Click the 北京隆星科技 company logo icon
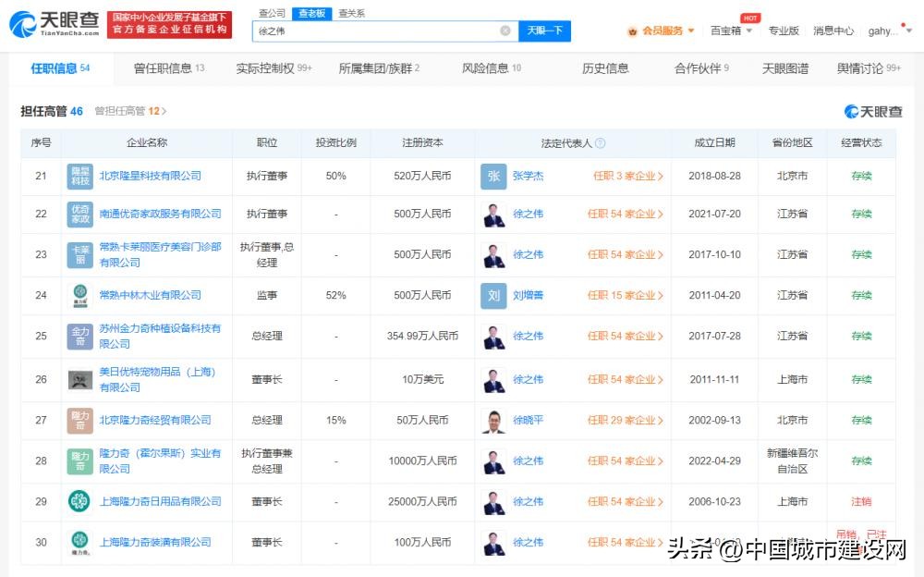The image size is (924, 577). [80, 176]
